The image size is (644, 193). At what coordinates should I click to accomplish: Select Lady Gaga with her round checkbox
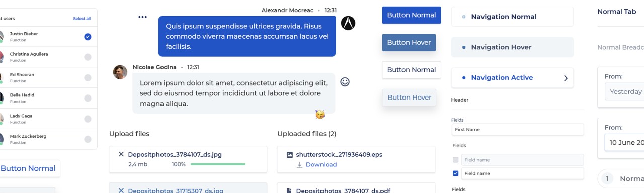tap(88, 119)
